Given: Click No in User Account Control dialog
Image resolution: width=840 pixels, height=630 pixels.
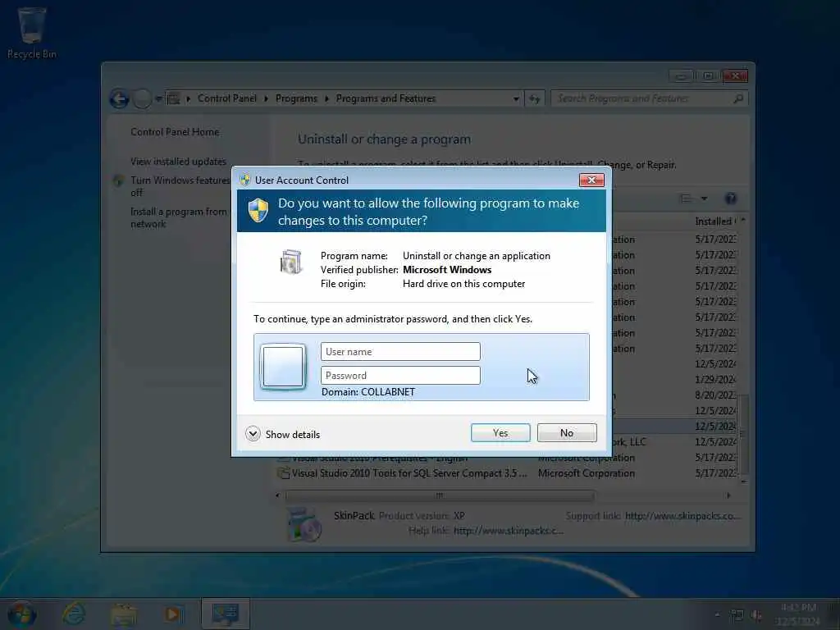Looking at the screenshot, I should [x=567, y=433].
